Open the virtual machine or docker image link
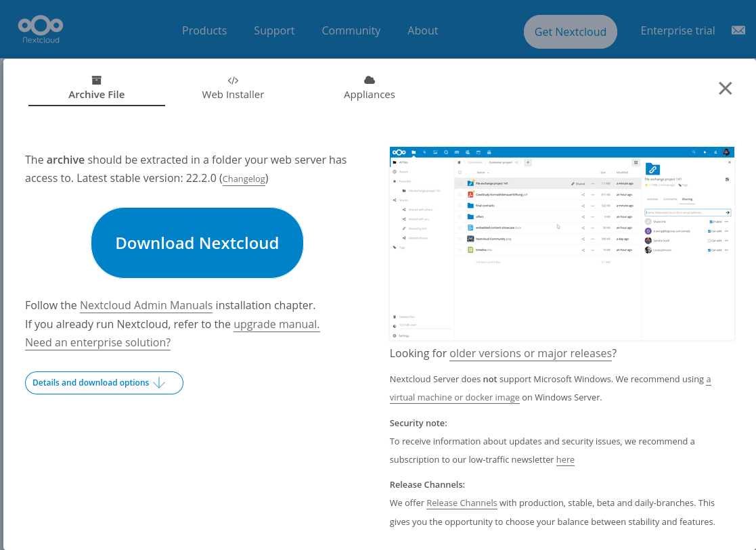 (455, 397)
